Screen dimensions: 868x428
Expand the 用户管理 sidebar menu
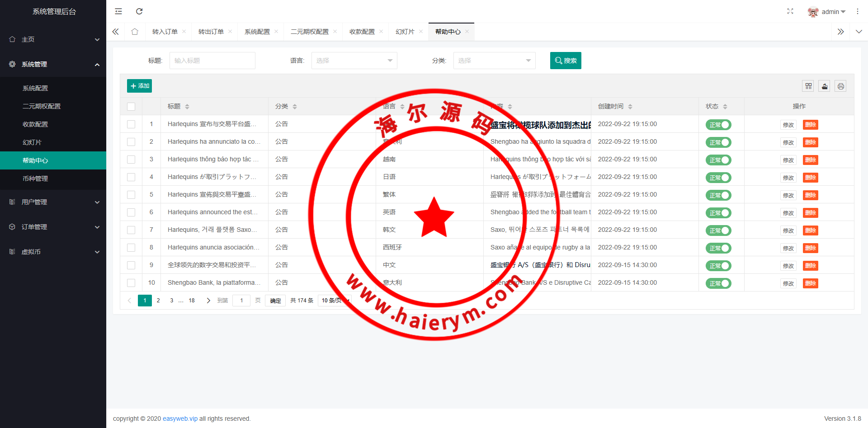[x=53, y=202]
